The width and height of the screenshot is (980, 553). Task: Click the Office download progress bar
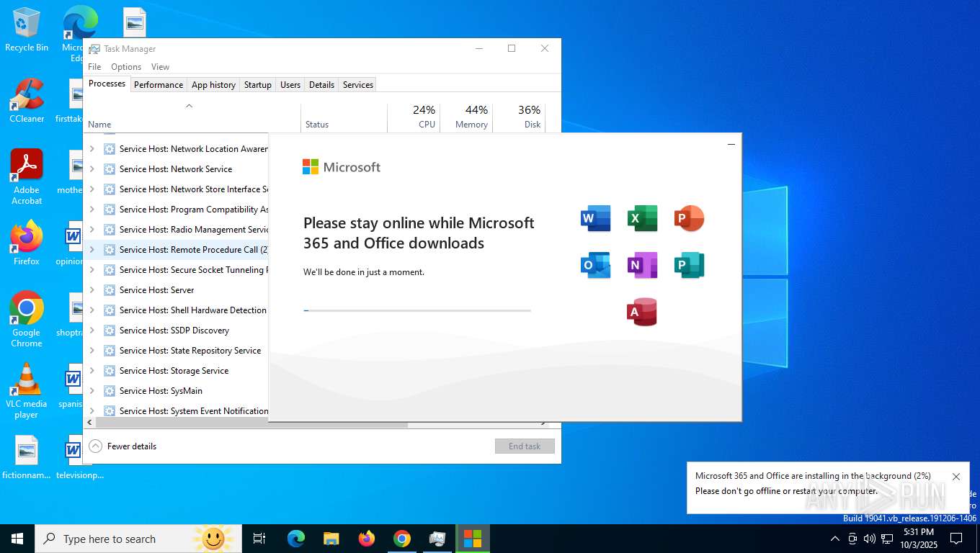(x=417, y=310)
